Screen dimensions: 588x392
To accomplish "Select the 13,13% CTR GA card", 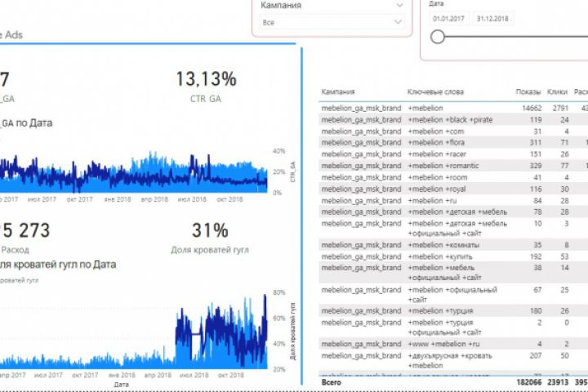I will [x=207, y=87].
